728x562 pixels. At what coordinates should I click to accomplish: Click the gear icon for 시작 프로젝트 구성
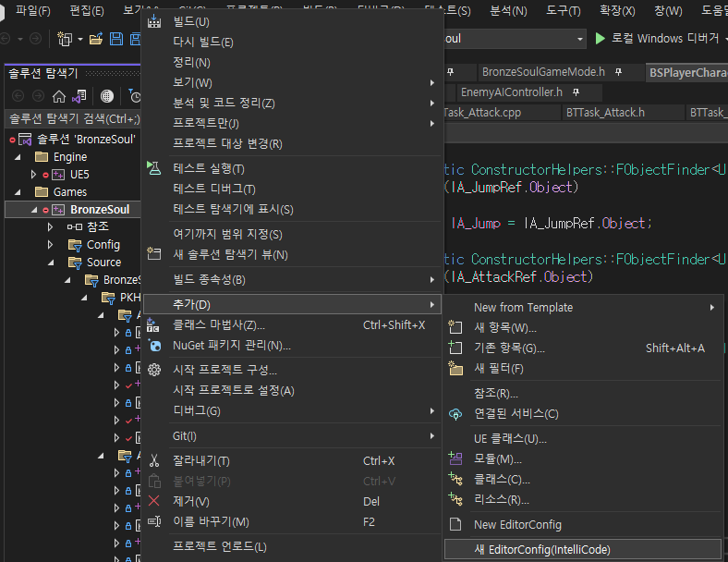pyautogui.click(x=154, y=370)
